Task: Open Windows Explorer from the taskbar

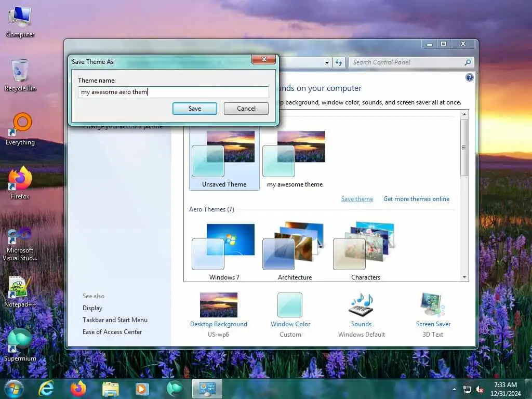Action: (x=111, y=389)
